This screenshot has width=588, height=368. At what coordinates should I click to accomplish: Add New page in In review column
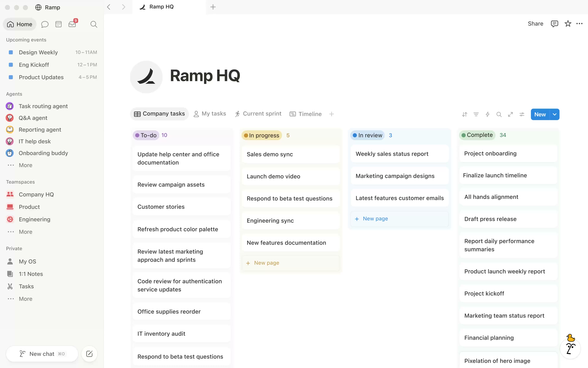[400, 219]
